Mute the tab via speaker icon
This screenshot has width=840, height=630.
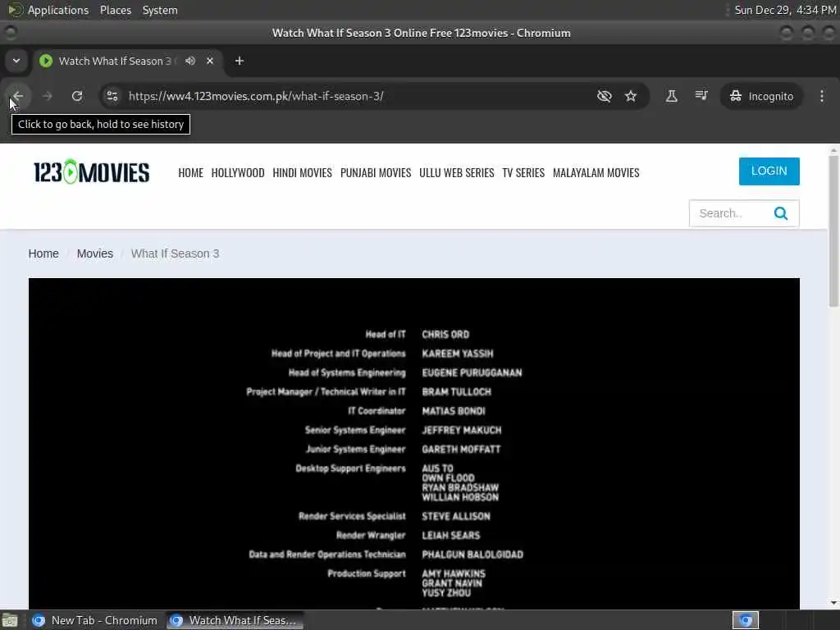[190, 61]
